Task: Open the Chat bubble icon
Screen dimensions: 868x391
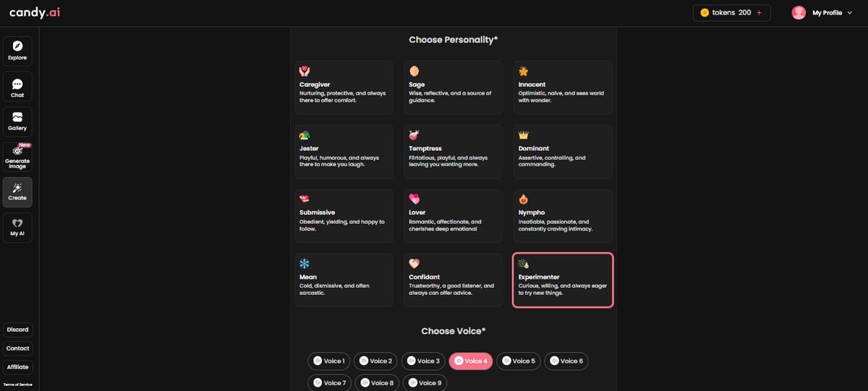Action: (17, 84)
